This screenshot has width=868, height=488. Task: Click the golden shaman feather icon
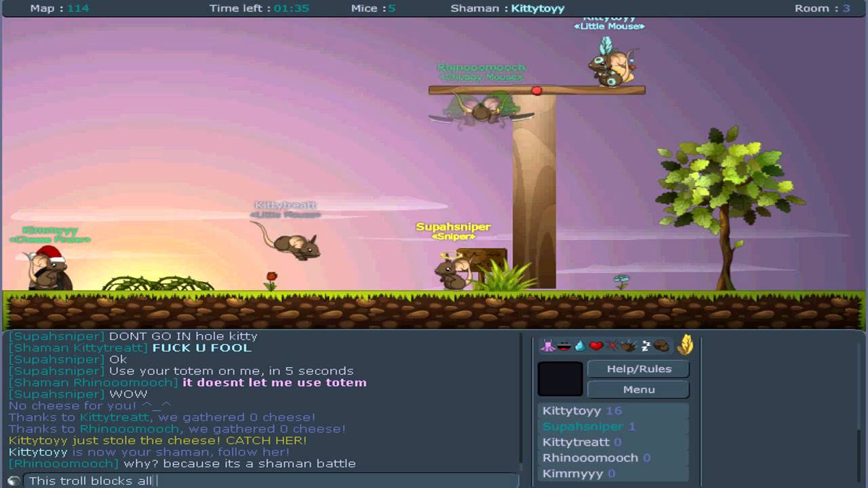(x=686, y=345)
